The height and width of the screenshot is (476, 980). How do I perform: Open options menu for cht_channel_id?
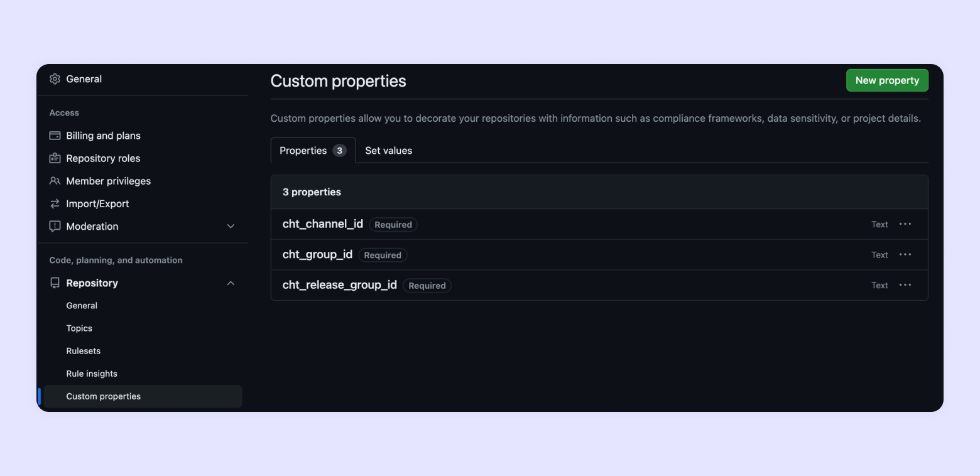tap(905, 224)
